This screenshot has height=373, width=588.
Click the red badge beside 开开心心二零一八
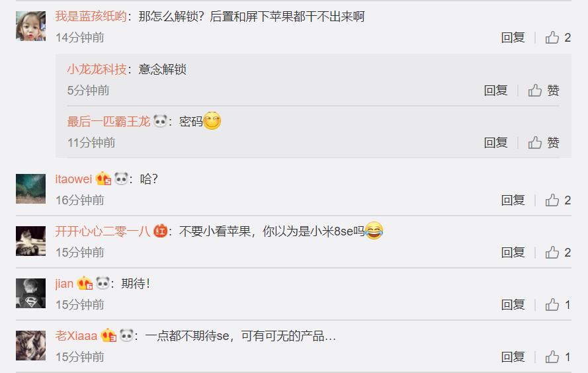tap(161, 231)
